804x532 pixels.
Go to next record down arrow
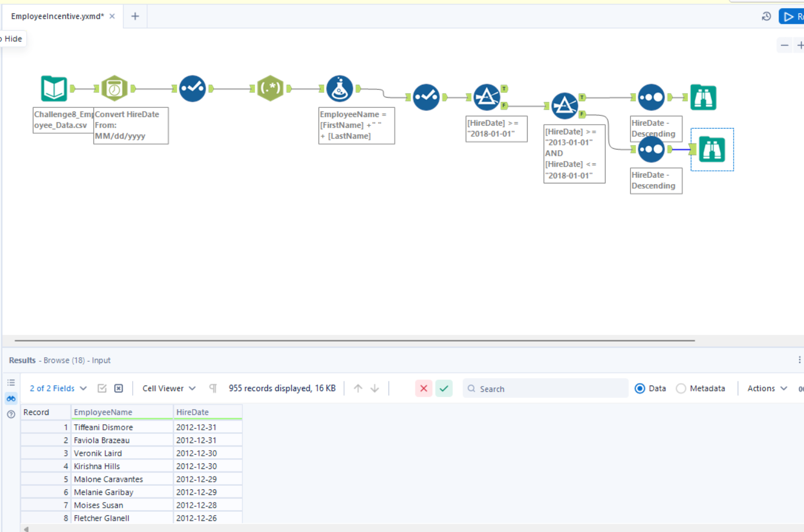tap(375, 388)
